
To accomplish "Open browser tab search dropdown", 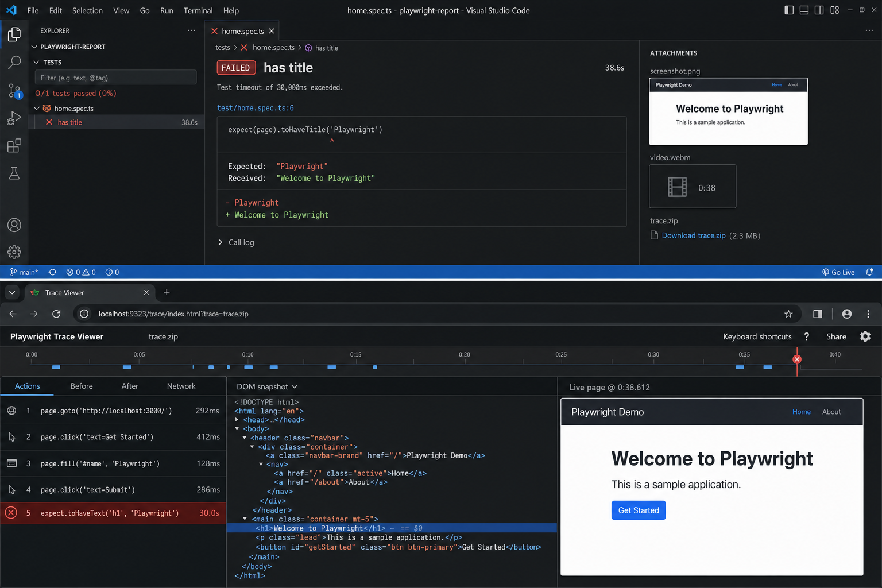I will coord(12,292).
